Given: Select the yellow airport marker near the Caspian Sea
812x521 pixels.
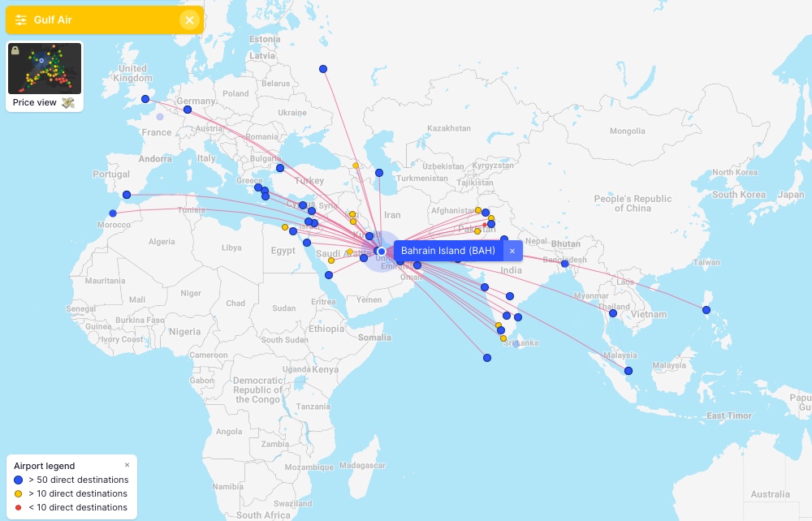Looking at the screenshot, I should coord(355,165).
